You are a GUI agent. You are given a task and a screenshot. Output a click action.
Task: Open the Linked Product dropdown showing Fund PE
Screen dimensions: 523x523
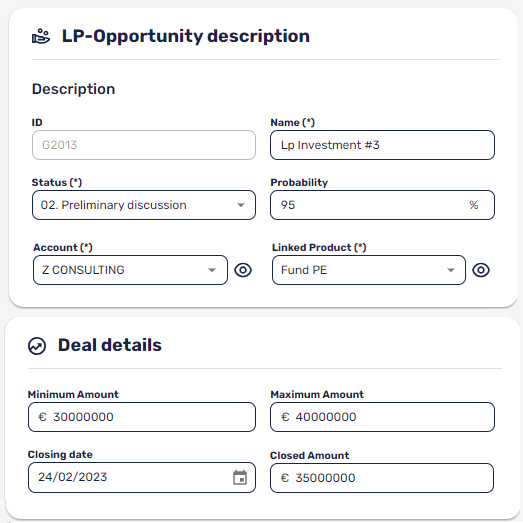point(369,270)
